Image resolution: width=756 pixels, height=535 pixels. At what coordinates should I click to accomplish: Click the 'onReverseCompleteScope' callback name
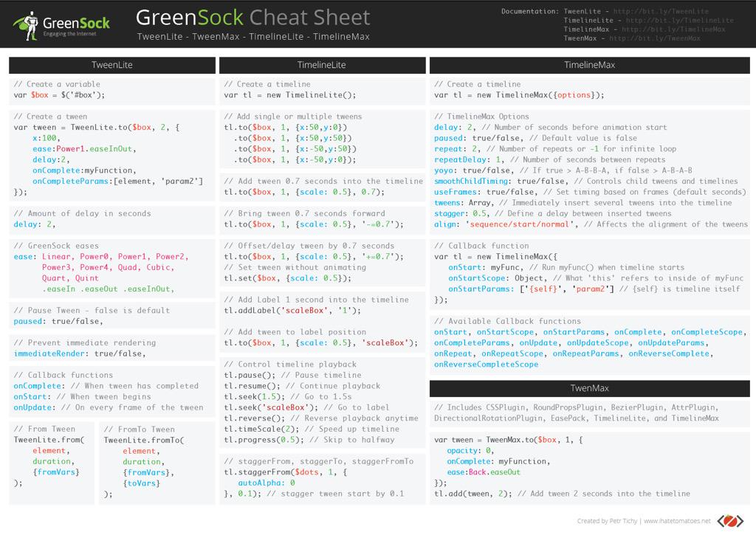(x=486, y=365)
